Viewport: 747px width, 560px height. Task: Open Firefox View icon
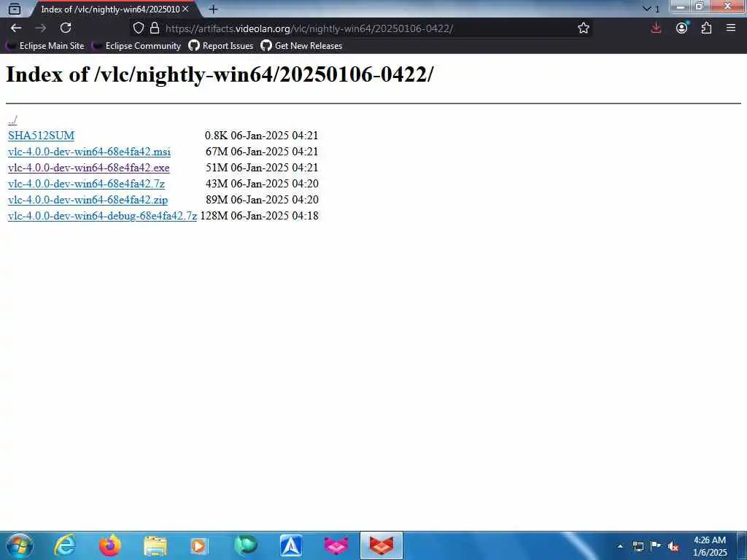[x=15, y=9]
